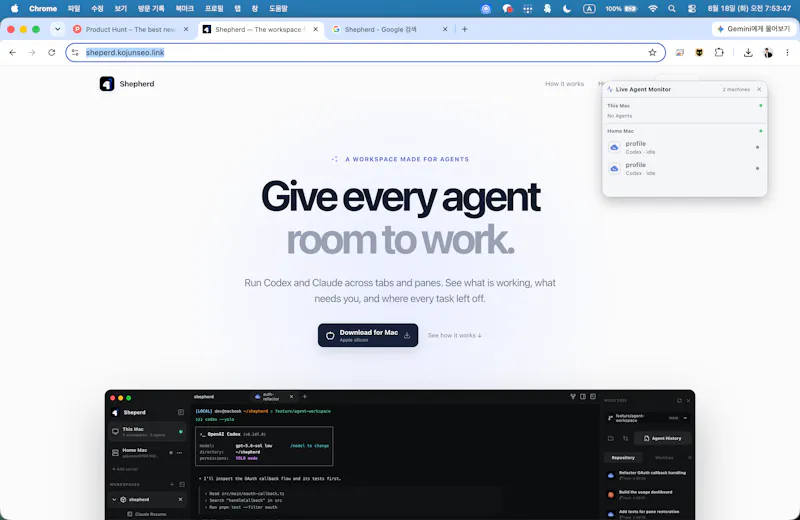Viewport: 800px width, 520px height.
Task: Click Sheperd sidebar collapse icon in app preview
Action: coord(181,412)
